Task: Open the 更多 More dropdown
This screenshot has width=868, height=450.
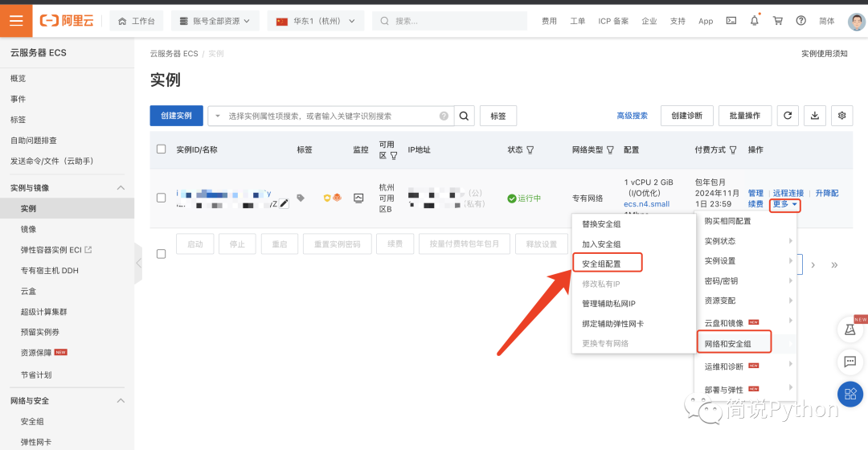Action: pyautogui.click(x=784, y=204)
